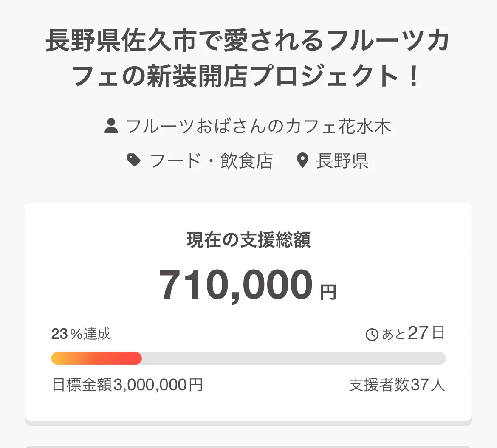The height and width of the screenshot is (448, 497).
Task: Filter projects by 長野県 location
Action: 342,161
